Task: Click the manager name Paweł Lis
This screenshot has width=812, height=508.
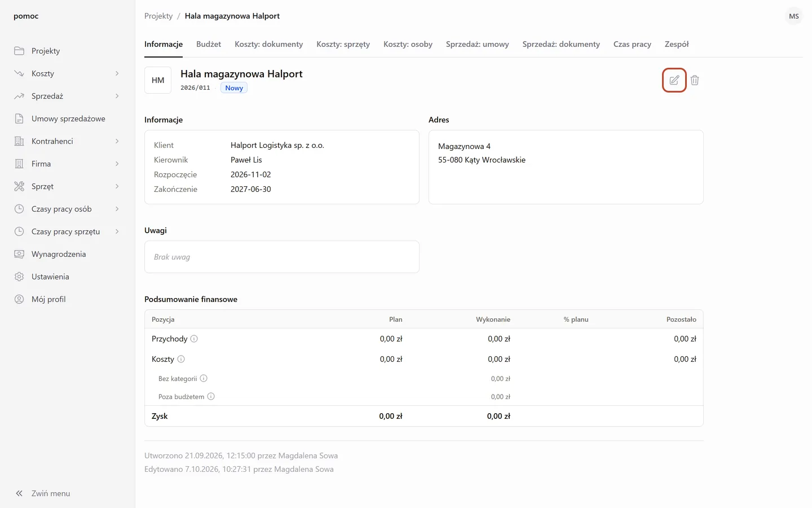Action: point(246,160)
